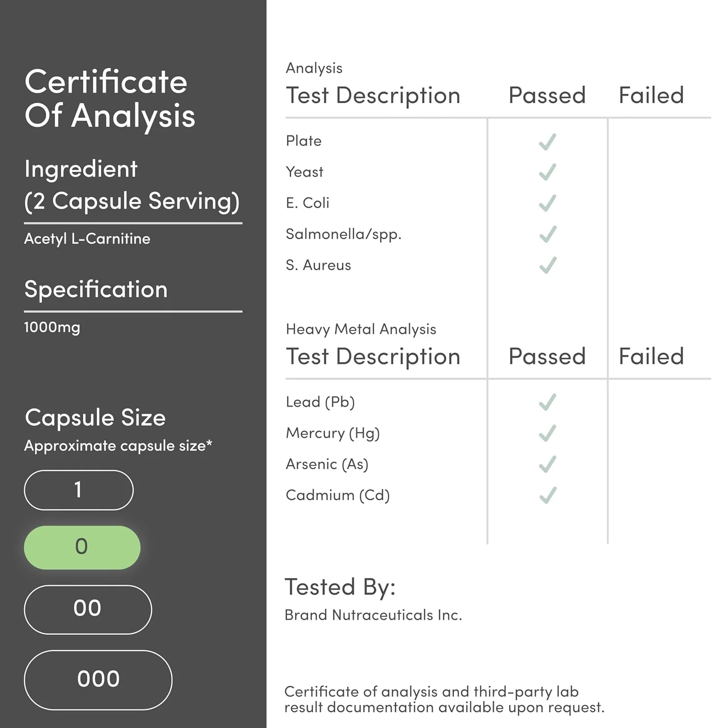Select capsule size 1 pill
This screenshot has height=728, width=712.
(x=79, y=490)
